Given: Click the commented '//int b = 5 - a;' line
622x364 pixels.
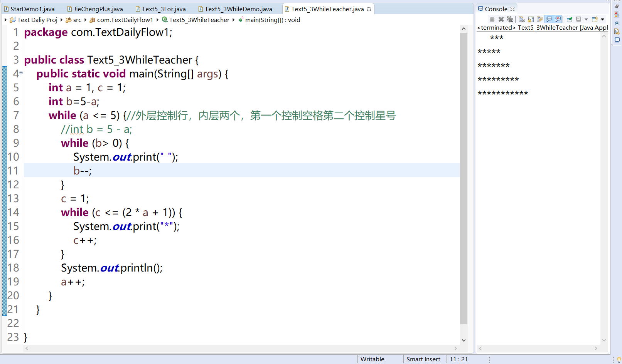Looking at the screenshot, I should [x=96, y=129].
